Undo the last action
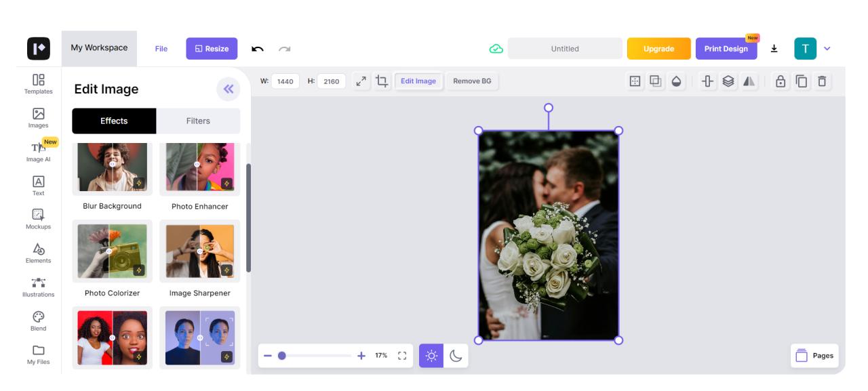The width and height of the screenshot is (868, 391). [258, 49]
